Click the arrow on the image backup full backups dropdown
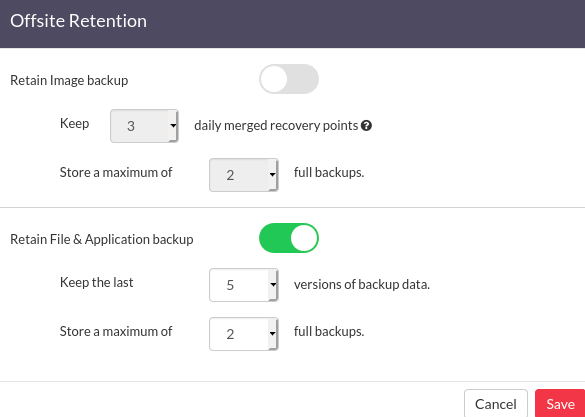585x417 pixels. 273,175
